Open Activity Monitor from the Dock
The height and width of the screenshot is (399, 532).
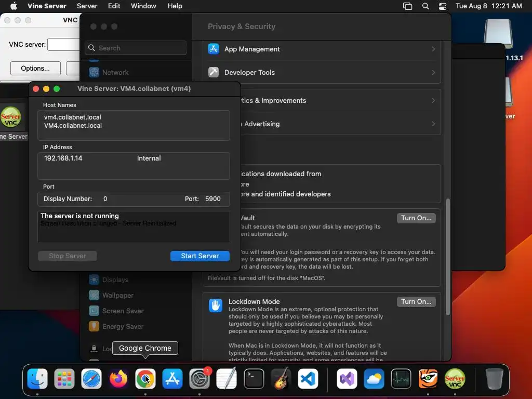click(401, 379)
